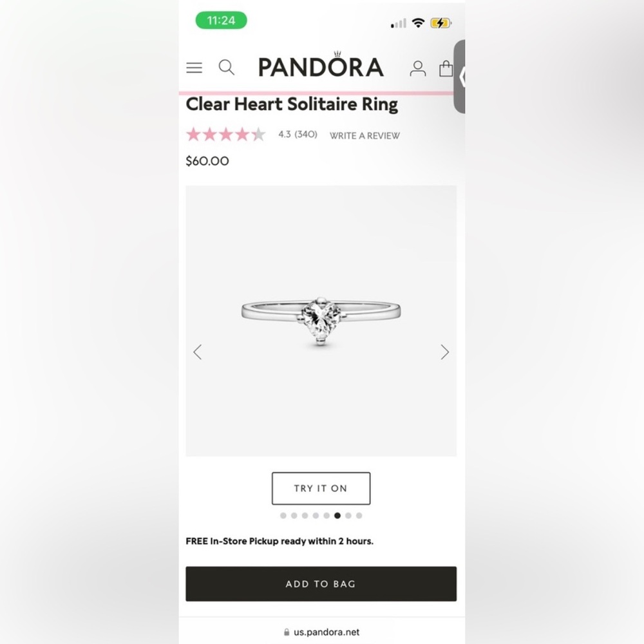The width and height of the screenshot is (644, 644).
Task: Click the TRY IT ON button
Action: [321, 488]
